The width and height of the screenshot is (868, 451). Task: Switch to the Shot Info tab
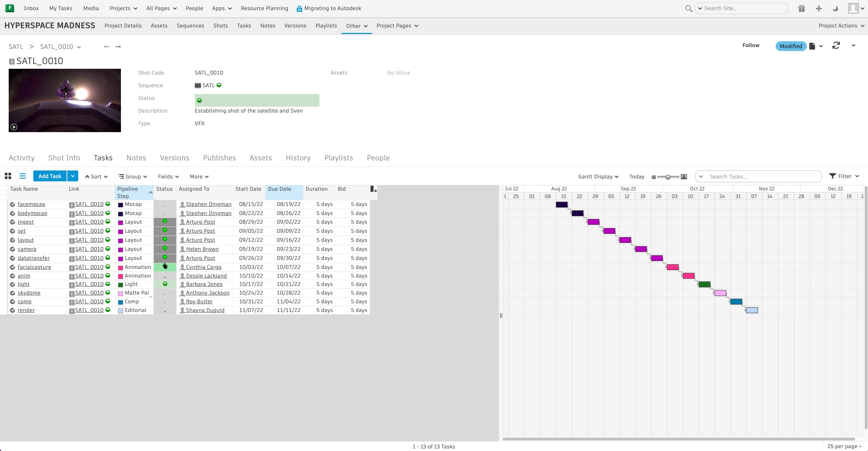(64, 158)
